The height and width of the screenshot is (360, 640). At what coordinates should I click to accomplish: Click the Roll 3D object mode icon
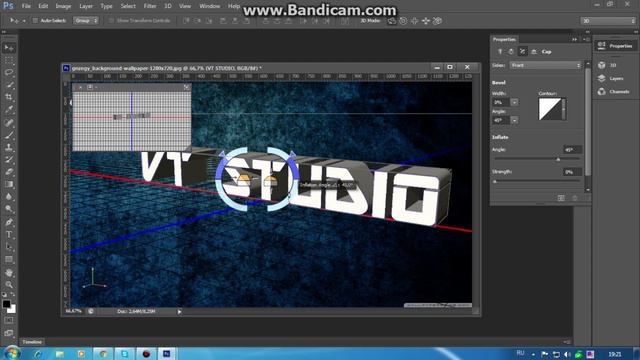pyautogui.click(x=403, y=21)
